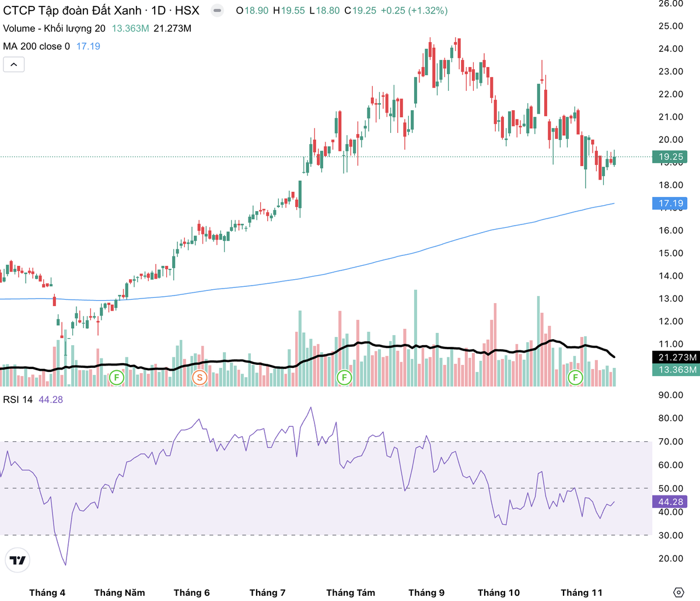Viewport: 700px width, 601px height.
Task: Click the 25.00 level on price axis
Action: [670, 26]
